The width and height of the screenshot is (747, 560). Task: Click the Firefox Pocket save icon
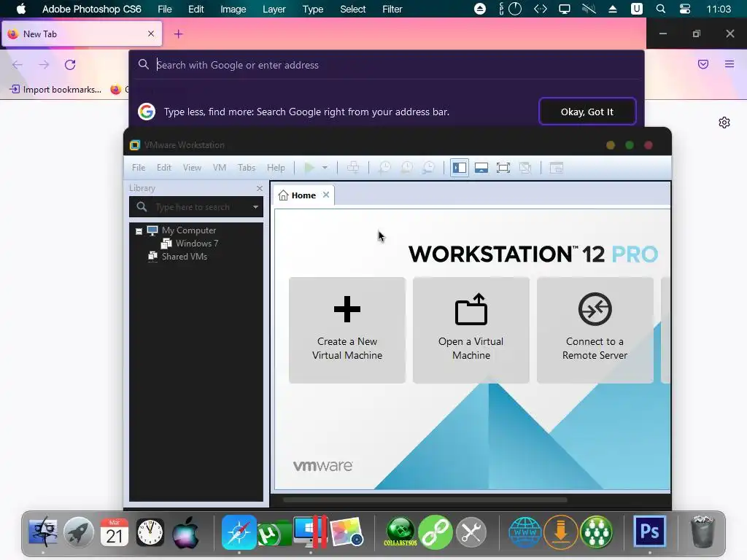(703, 64)
